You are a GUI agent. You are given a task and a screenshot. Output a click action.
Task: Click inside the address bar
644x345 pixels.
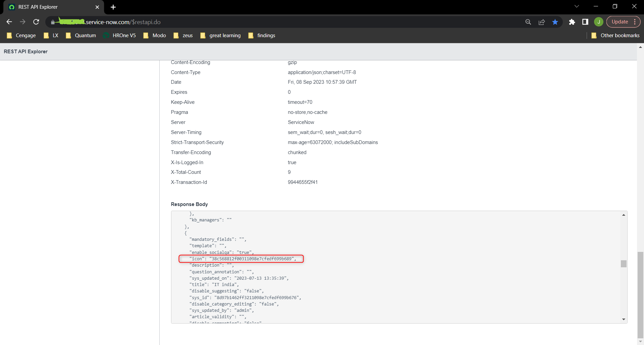click(x=235, y=22)
